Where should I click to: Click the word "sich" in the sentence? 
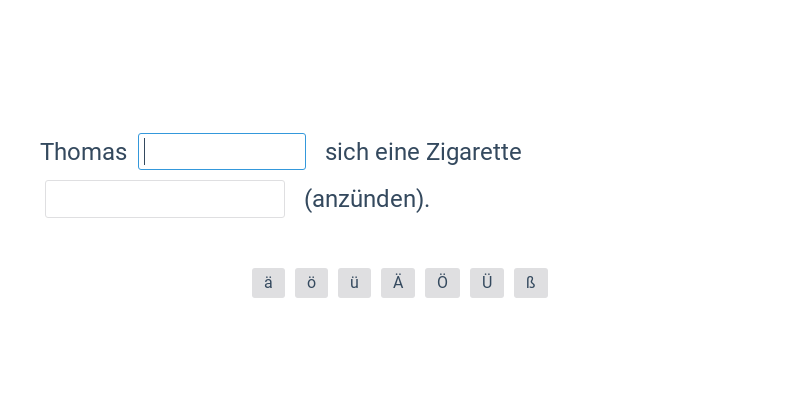(347, 152)
